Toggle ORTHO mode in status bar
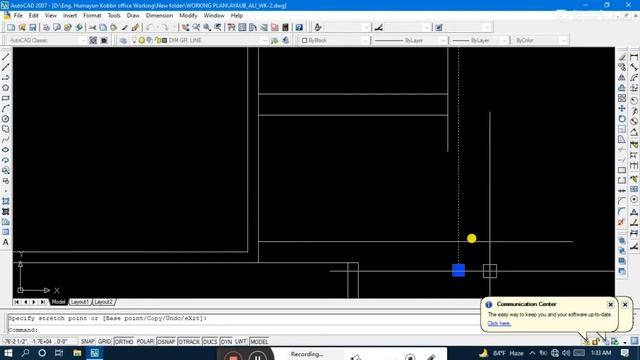Image resolution: width=640 pixels, height=360 pixels. pos(124,342)
